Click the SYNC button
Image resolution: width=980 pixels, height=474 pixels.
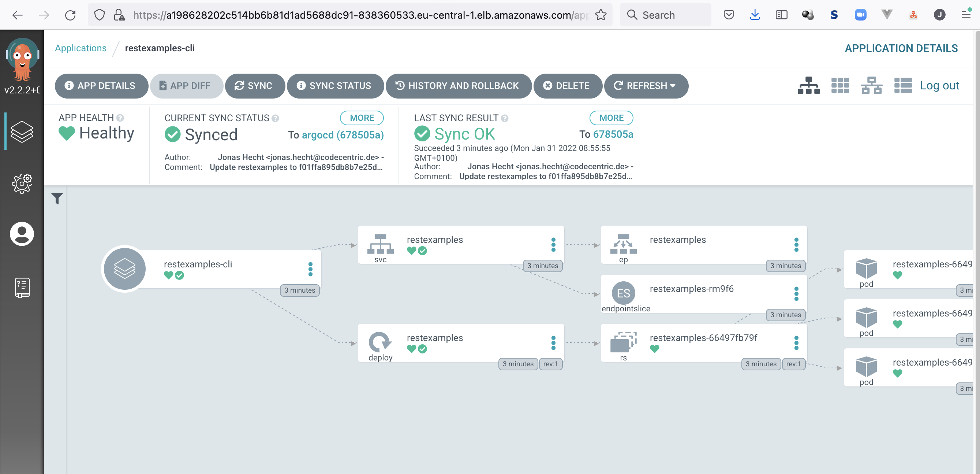click(254, 86)
